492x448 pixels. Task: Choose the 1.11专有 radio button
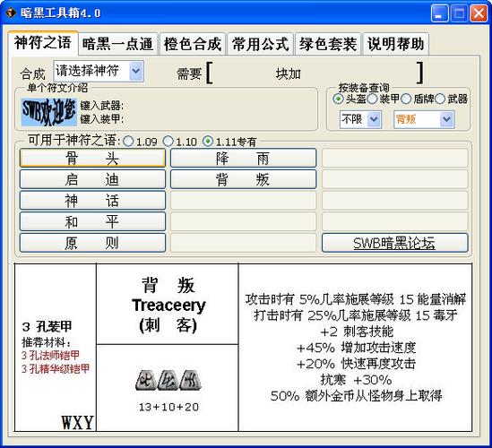pos(208,142)
